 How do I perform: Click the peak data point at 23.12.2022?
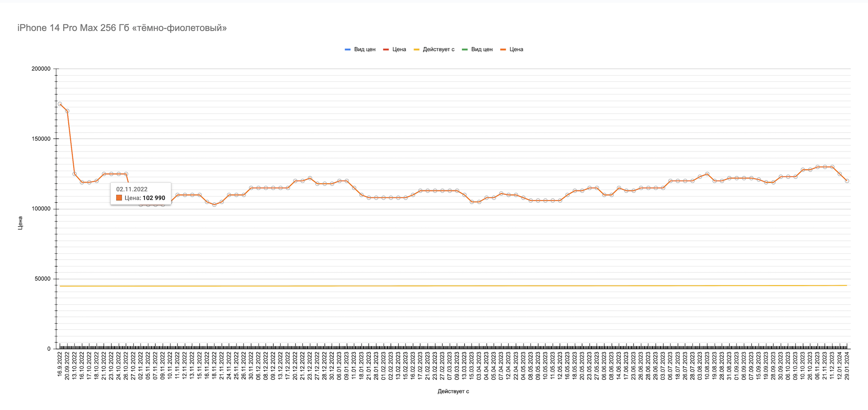coord(310,178)
